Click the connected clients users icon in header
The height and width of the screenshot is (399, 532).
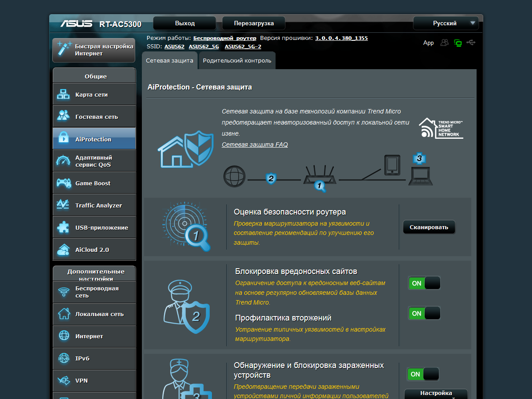445,43
